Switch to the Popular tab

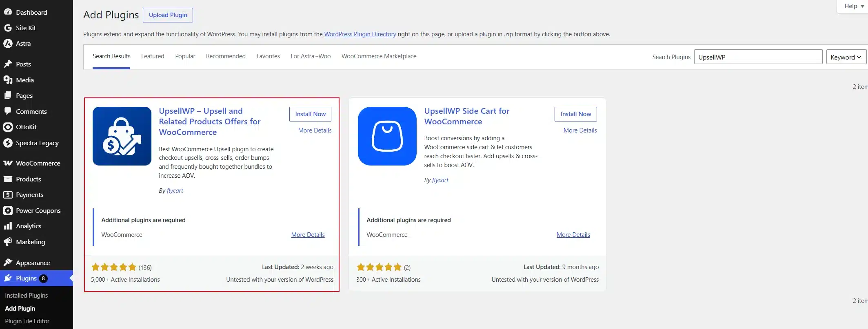point(185,56)
